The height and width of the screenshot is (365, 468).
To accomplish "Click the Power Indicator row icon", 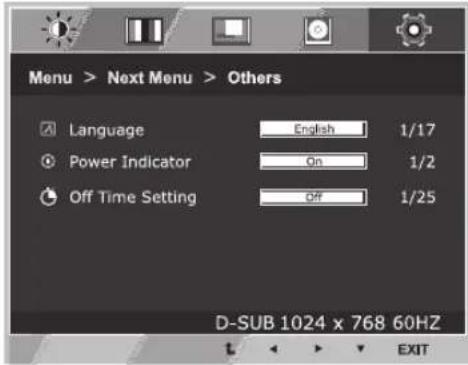I will coord(48,162).
